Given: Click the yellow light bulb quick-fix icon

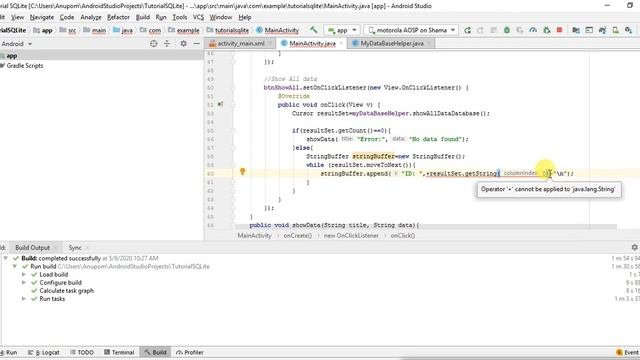Looking at the screenshot, I should (x=242, y=171).
